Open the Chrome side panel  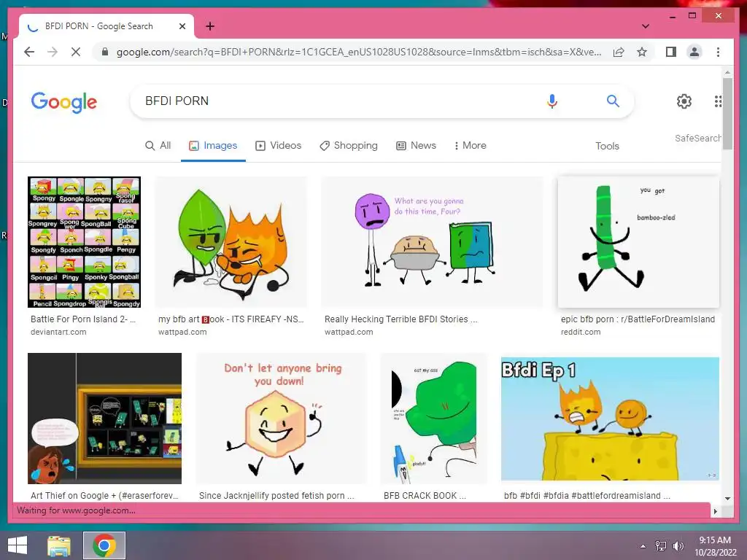click(x=671, y=52)
